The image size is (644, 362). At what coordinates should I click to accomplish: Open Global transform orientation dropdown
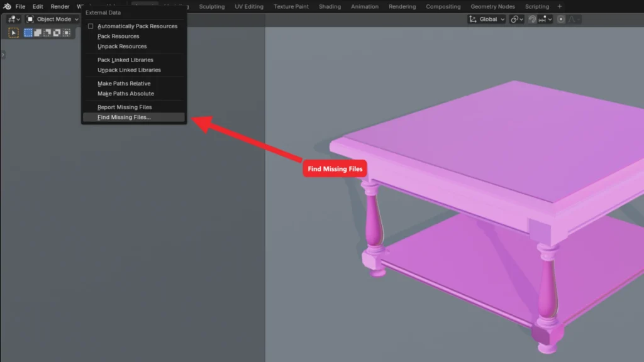click(487, 19)
